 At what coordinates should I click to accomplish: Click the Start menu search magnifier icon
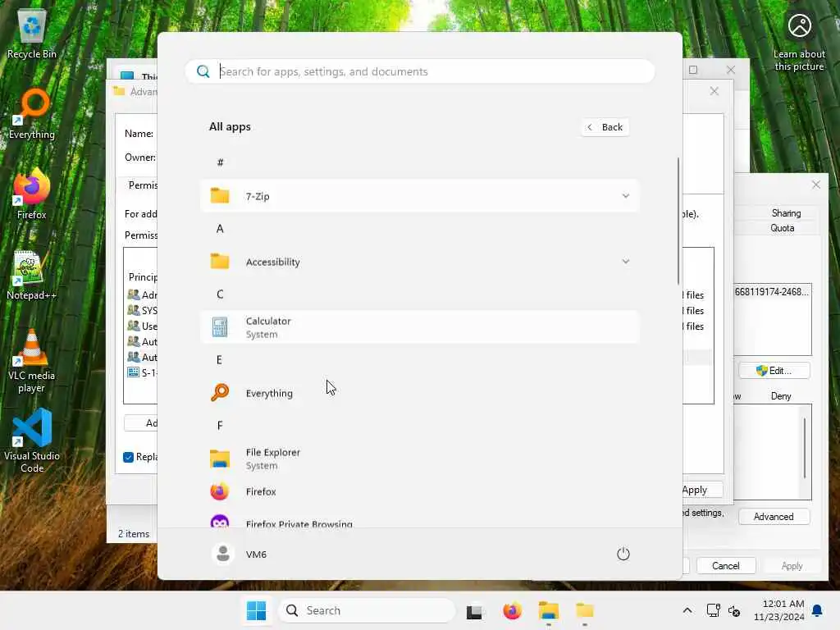pos(203,71)
